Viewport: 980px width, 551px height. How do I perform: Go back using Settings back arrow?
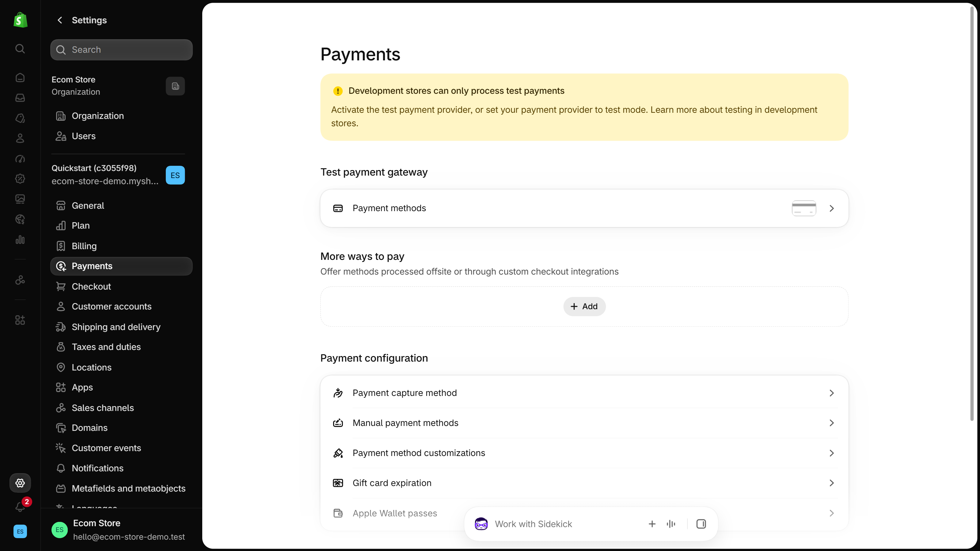click(x=60, y=20)
